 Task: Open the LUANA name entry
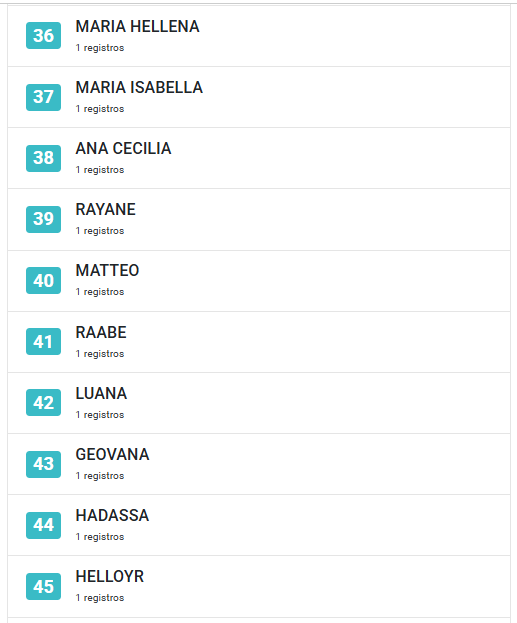[101, 394]
